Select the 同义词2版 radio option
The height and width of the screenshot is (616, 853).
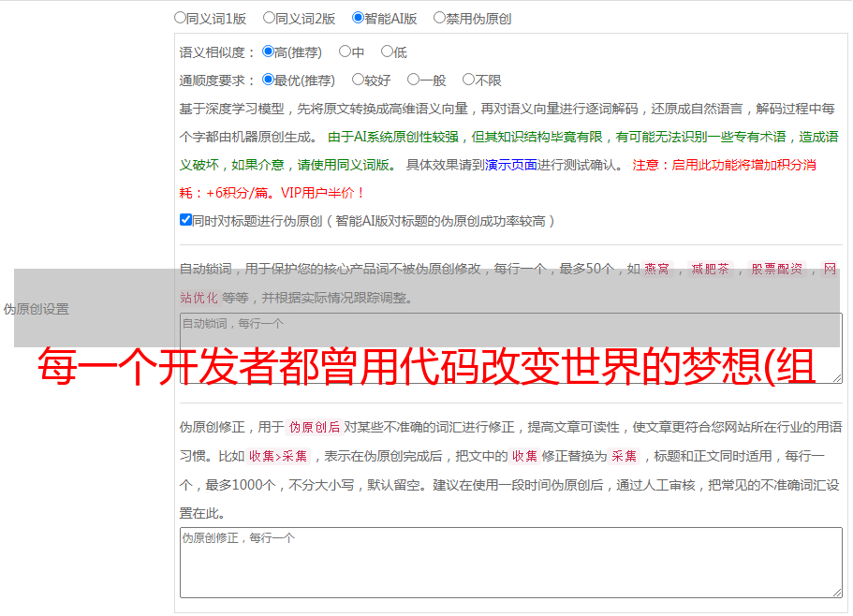coord(269,18)
